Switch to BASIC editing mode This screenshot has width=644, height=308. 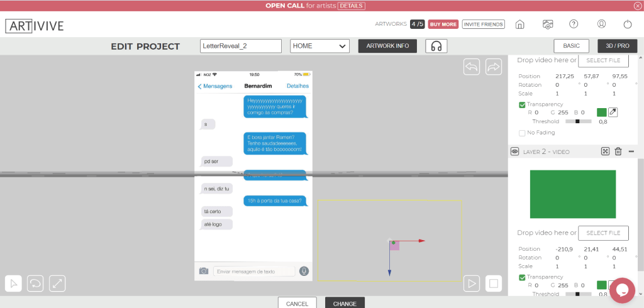click(x=571, y=46)
